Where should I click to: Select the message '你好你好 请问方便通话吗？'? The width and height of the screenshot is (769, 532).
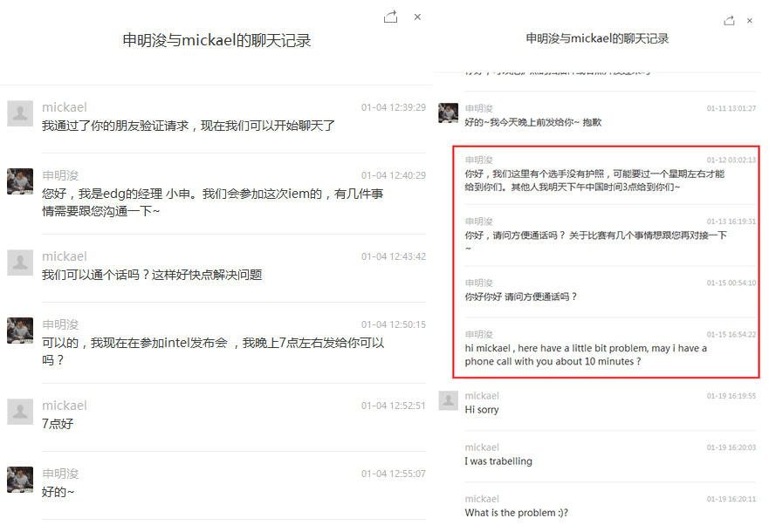(x=521, y=297)
